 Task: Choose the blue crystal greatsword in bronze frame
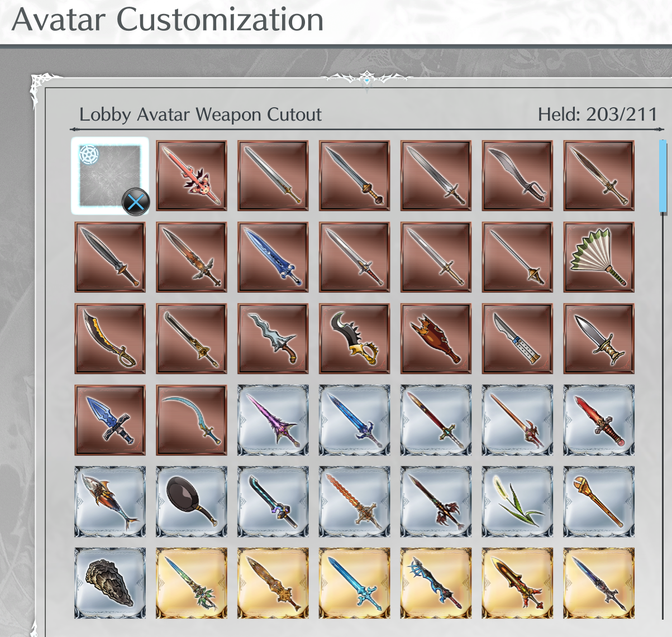coord(273,257)
